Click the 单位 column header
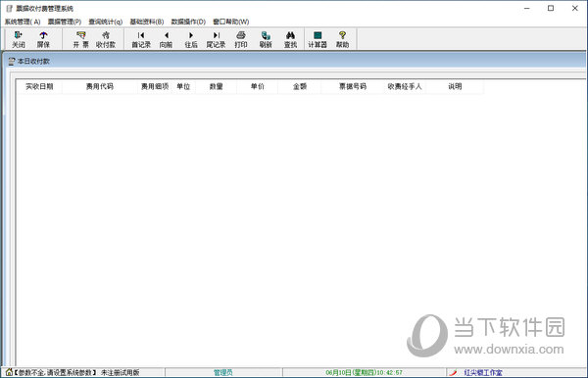This screenshot has width=588, height=378. [x=183, y=86]
